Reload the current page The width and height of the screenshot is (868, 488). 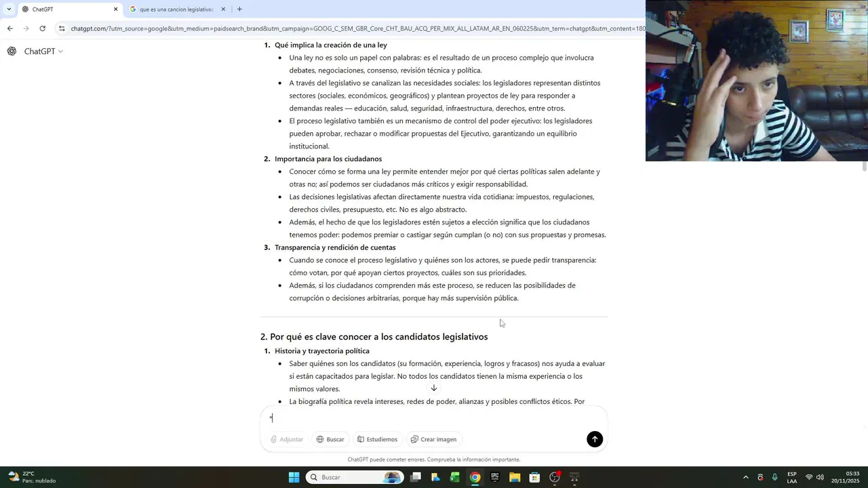point(42,28)
